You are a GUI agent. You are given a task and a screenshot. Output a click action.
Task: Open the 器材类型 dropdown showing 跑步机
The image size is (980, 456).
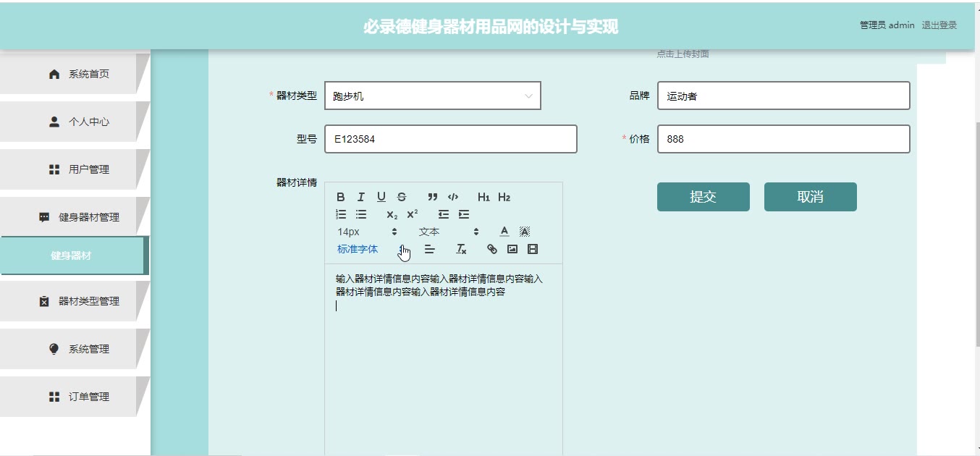(432, 96)
